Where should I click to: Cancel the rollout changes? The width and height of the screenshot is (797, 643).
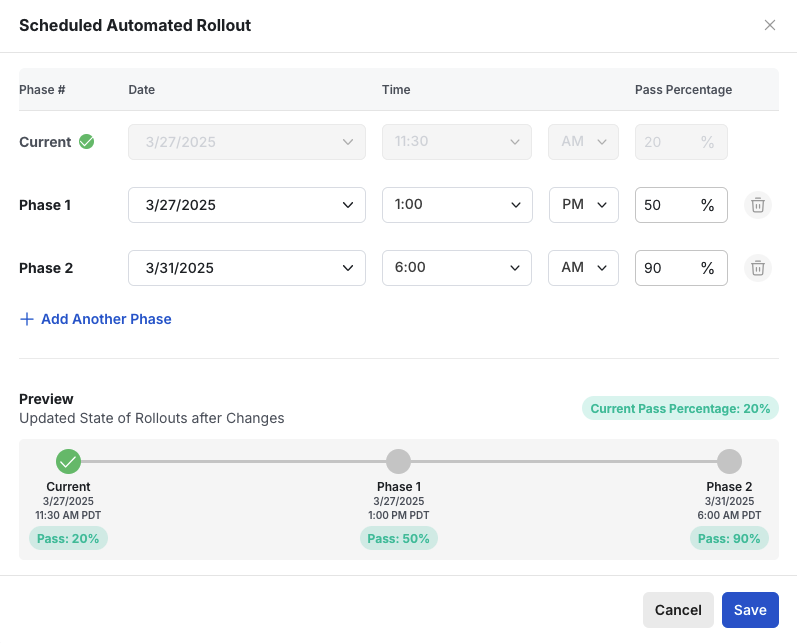[678, 609]
